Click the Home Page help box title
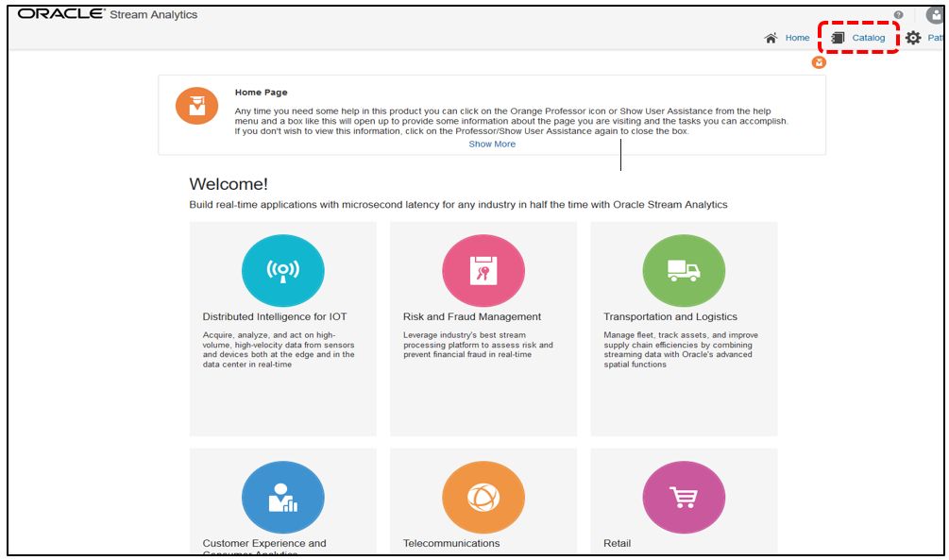This screenshot has height=560, width=949. click(x=261, y=92)
